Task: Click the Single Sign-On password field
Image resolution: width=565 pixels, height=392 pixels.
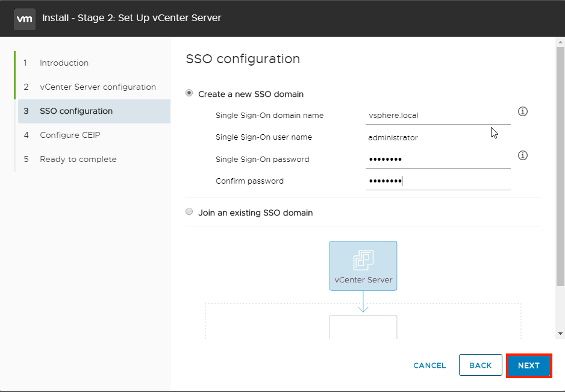Action: tap(438, 159)
